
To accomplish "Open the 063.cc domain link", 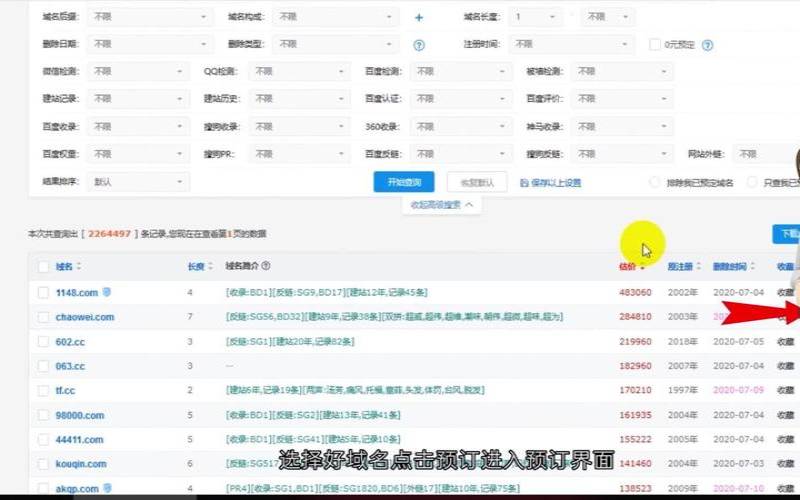I will pyautogui.click(x=70, y=366).
